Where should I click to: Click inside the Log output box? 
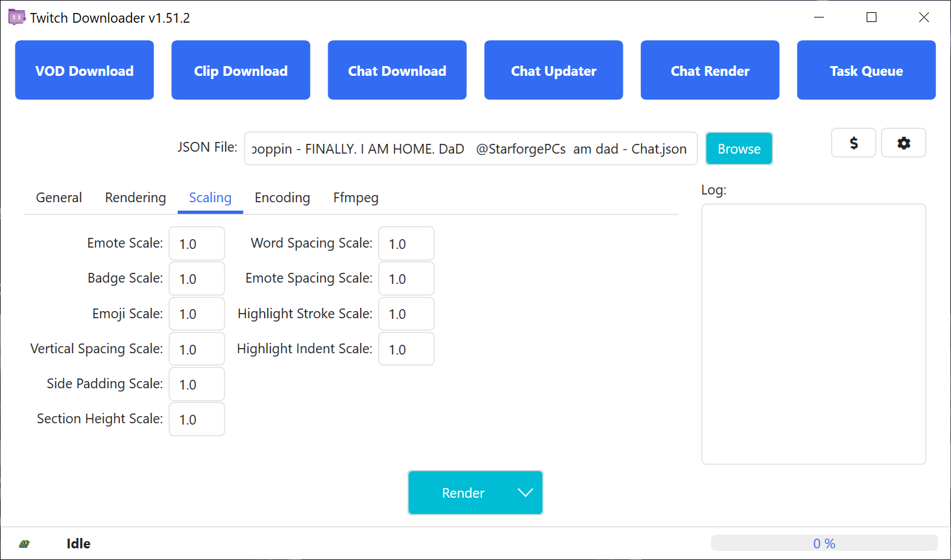click(x=813, y=334)
